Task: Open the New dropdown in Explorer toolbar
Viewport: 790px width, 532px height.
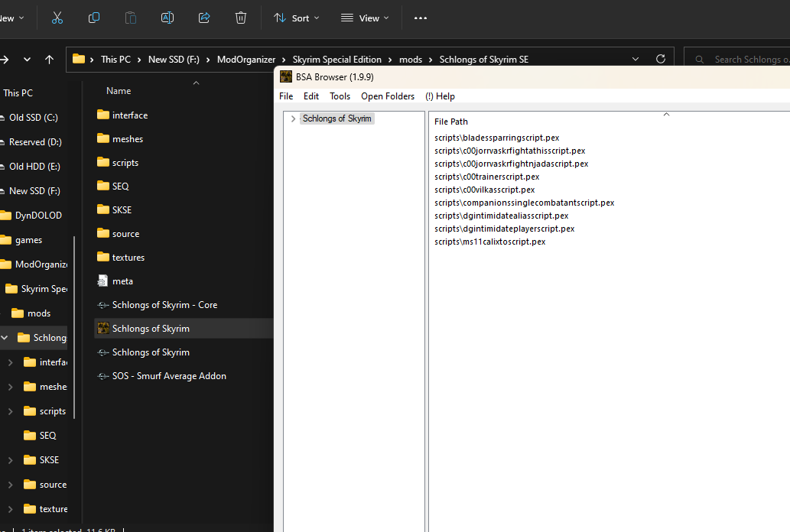Action: (12, 18)
